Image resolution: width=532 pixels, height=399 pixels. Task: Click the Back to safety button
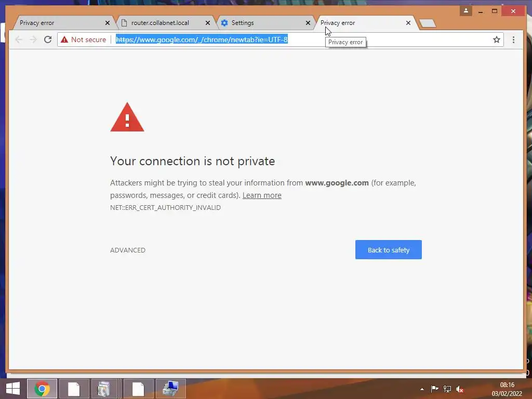[x=389, y=250]
